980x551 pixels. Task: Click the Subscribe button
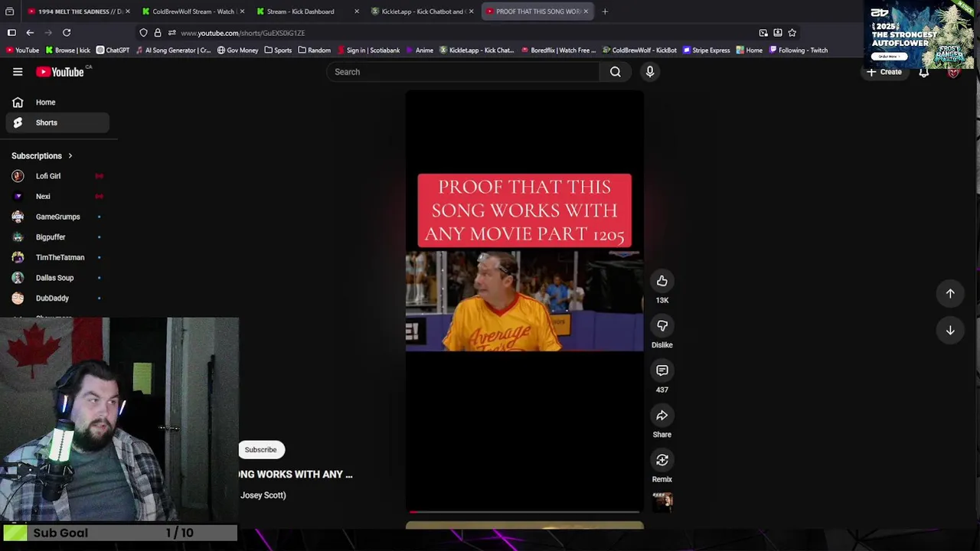(x=261, y=450)
